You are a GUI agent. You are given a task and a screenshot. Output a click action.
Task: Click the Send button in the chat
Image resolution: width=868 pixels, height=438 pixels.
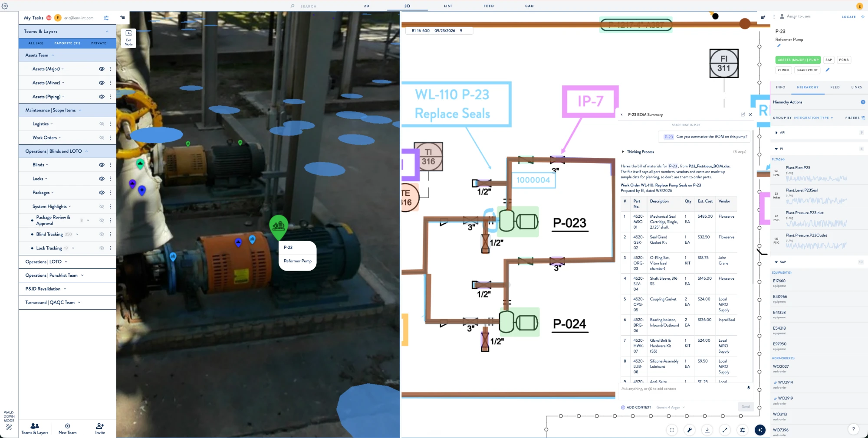[x=746, y=406]
